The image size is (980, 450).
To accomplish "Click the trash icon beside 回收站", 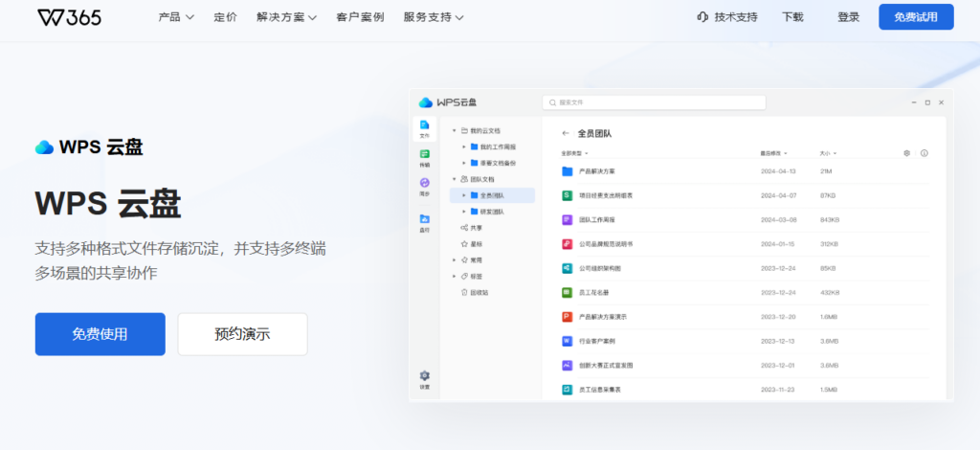I will tap(464, 292).
